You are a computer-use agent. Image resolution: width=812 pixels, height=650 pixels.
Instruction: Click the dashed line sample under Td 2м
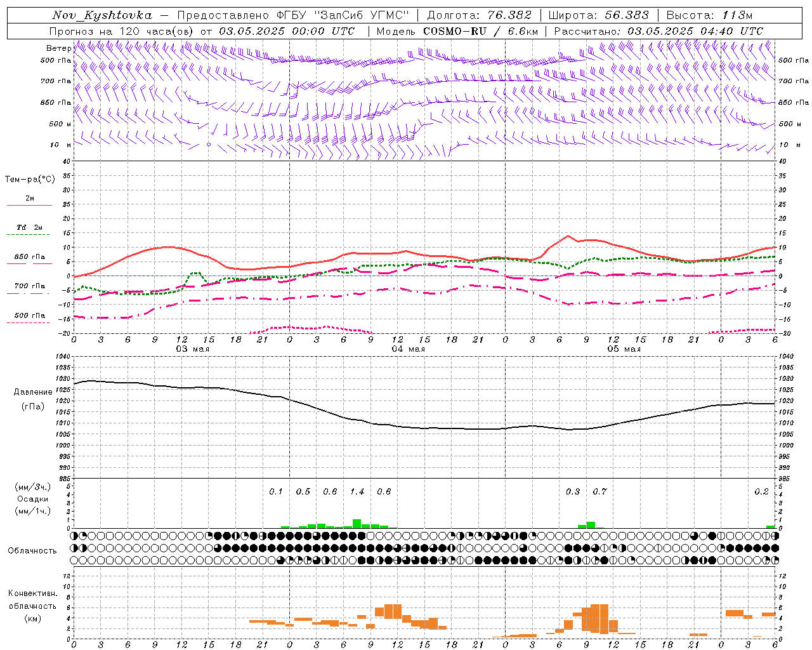(29, 235)
